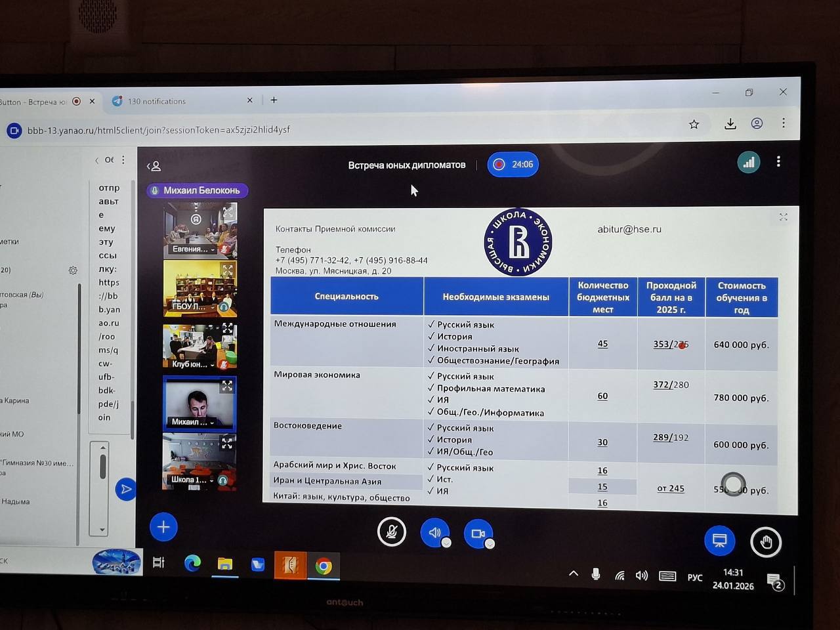Make the presentation slide fullscreen
This screenshot has height=630, width=840.
tap(783, 217)
